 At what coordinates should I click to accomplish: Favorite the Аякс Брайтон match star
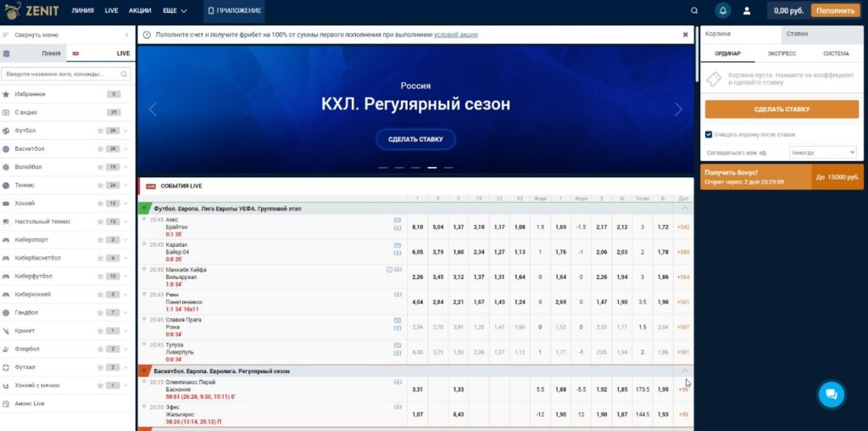tap(144, 220)
